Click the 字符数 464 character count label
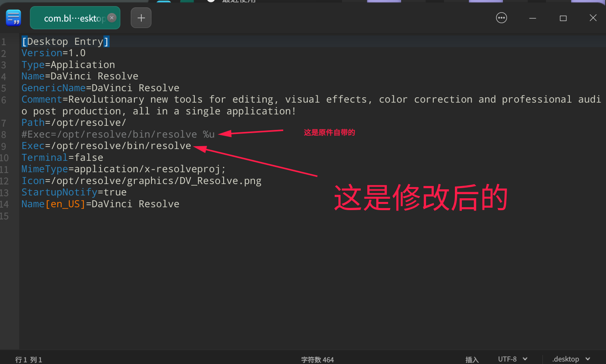Screen dimensions: 606x364 (317, 360)
